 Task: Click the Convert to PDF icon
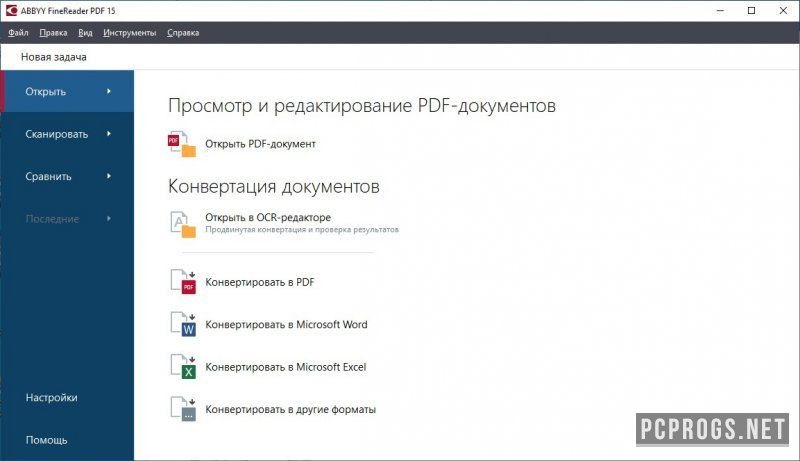click(x=182, y=283)
